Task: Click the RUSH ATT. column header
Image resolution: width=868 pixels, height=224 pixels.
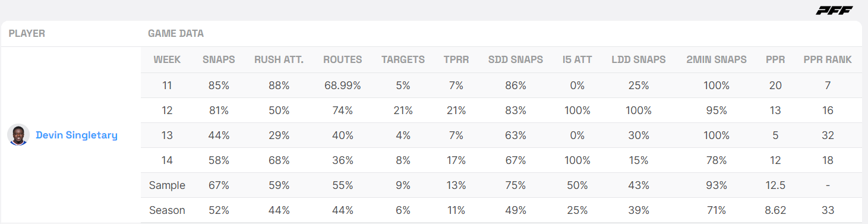Action: [x=279, y=59]
